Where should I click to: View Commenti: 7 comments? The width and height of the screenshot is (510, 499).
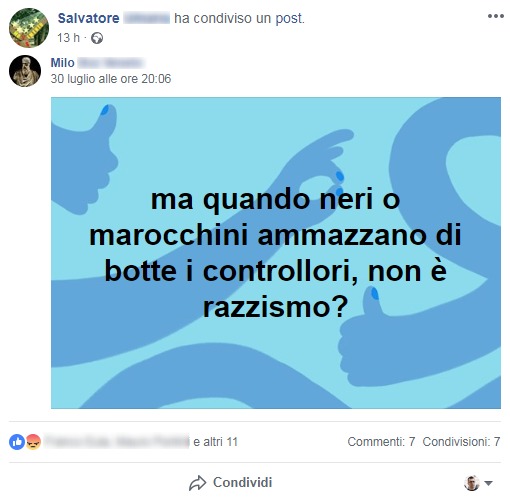[x=381, y=442]
